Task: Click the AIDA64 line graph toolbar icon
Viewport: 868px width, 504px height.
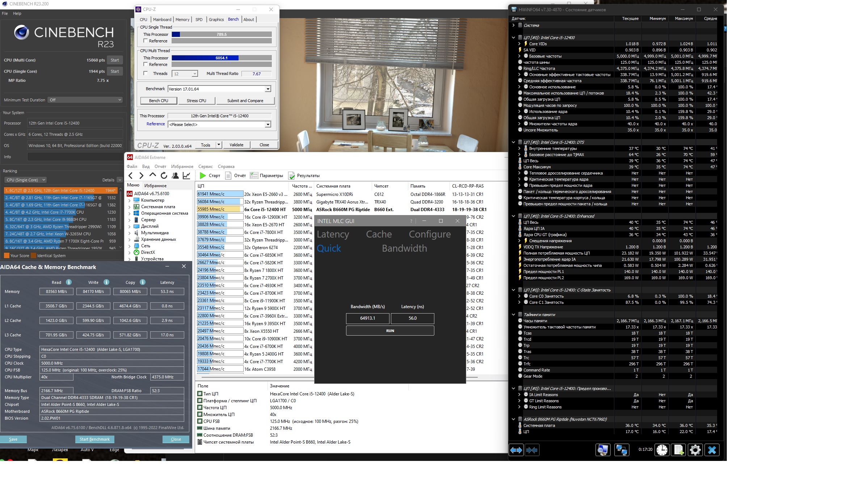Action: (186, 176)
